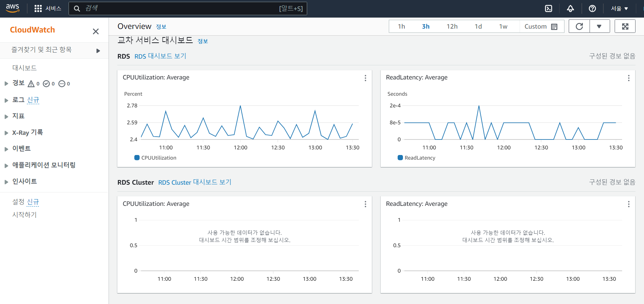Select the 12h time range

pos(452,26)
